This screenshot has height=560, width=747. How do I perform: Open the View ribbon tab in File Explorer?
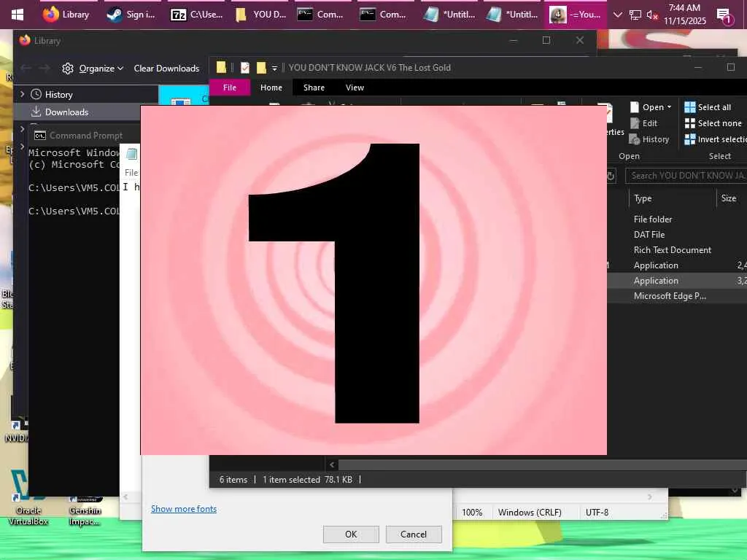tap(355, 87)
